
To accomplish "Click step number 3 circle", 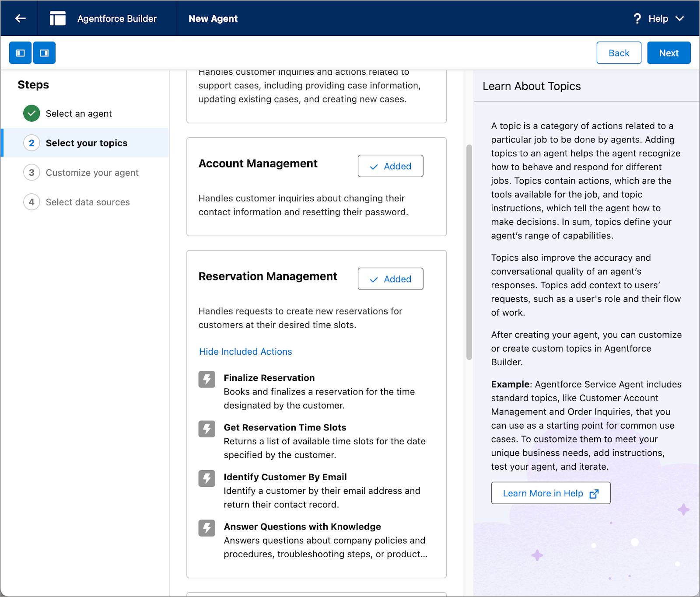I will tap(31, 172).
